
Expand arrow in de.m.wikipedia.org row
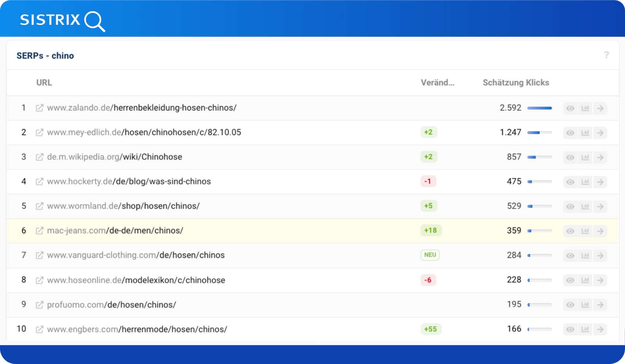tap(600, 157)
